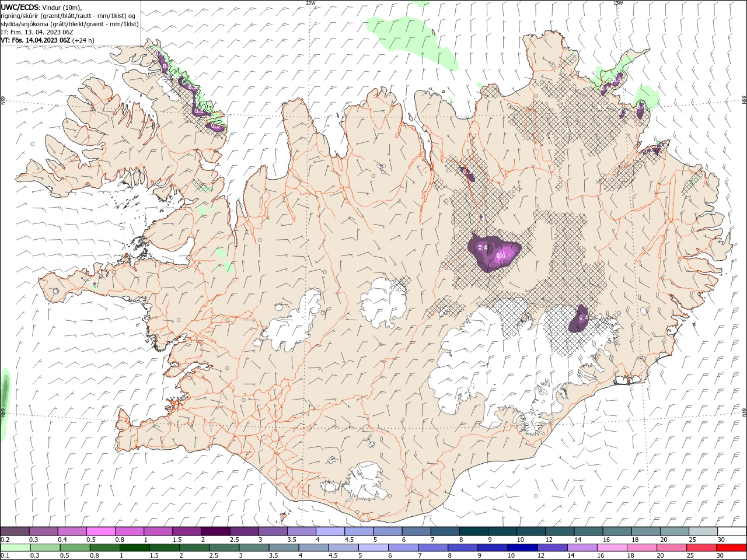This screenshot has height=560, width=747.
Task: Select the pale green 0.1 swatch, lower legend
Action: click(15, 548)
